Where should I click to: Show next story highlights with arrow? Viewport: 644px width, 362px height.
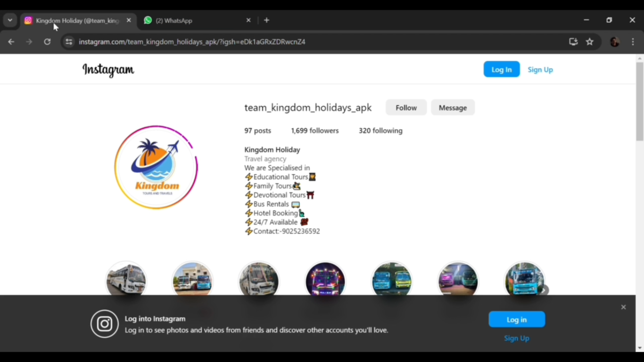click(544, 290)
